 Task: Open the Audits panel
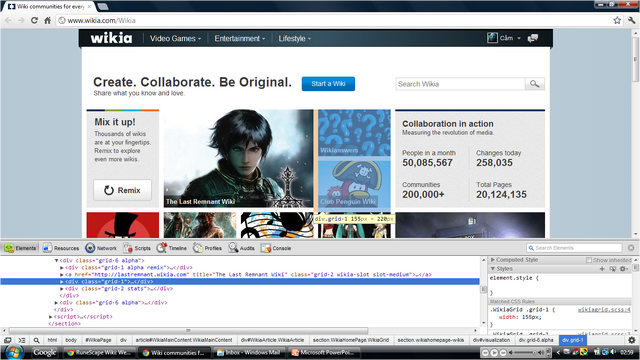pyautogui.click(x=242, y=248)
